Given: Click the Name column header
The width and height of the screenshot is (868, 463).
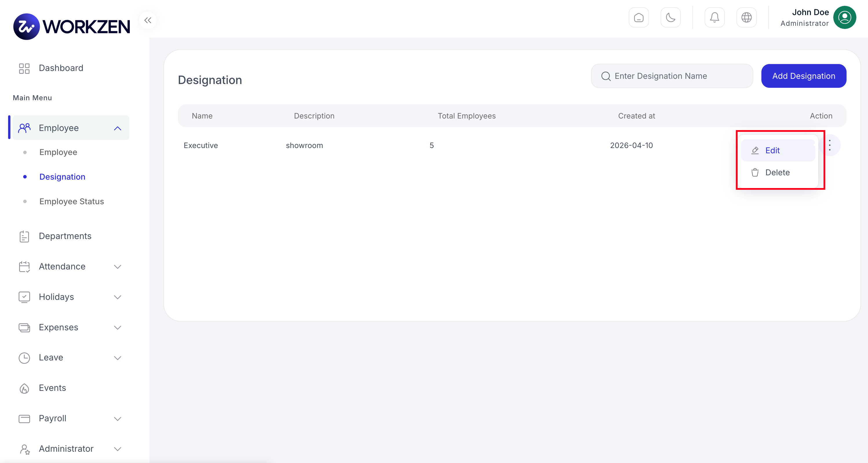Looking at the screenshot, I should click(x=202, y=116).
